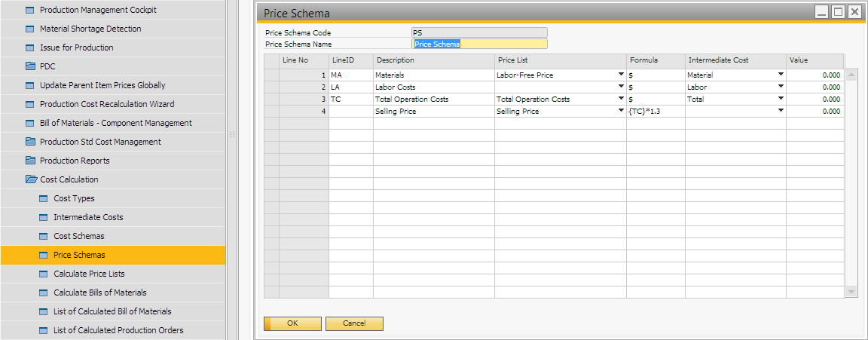Open Intermediate Cost dropdown for Labor row
Image resolution: width=868 pixels, height=340 pixels.
781,87
